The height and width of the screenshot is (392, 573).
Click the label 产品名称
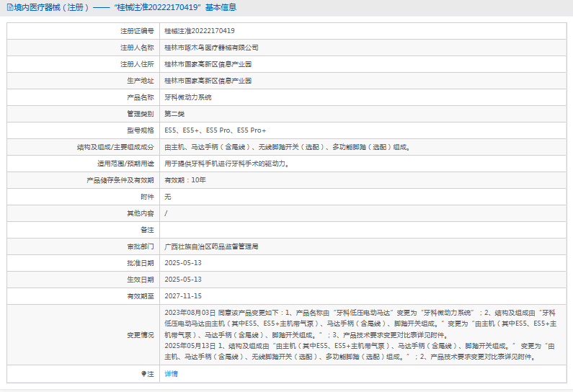(141, 97)
